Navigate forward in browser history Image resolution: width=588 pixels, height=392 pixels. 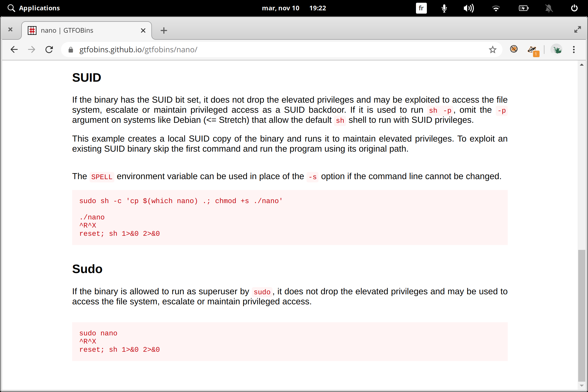pyautogui.click(x=32, y=49)
